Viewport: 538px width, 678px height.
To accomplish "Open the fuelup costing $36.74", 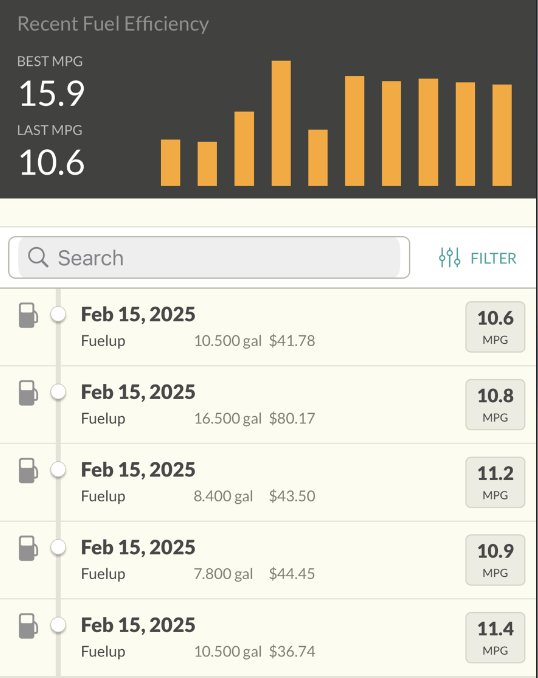I will tap(269, 638).
